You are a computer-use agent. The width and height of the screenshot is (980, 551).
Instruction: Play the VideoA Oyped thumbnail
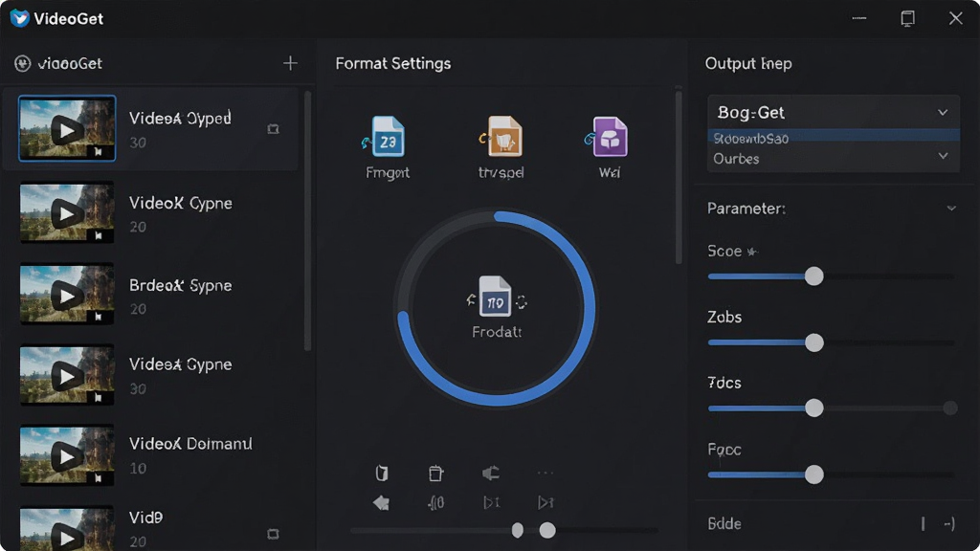pos(67,129)
